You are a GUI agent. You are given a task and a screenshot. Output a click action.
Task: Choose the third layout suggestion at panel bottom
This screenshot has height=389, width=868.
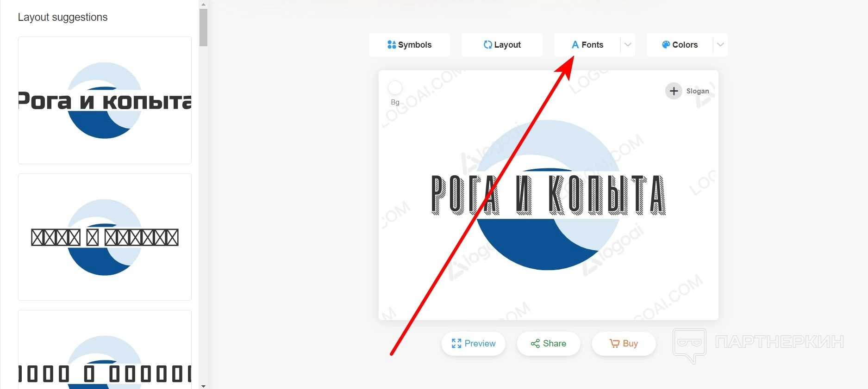coord(105,350)
